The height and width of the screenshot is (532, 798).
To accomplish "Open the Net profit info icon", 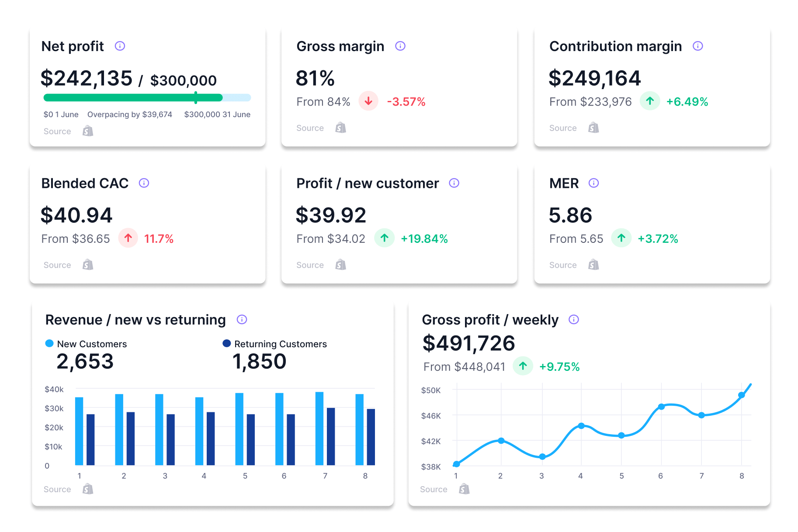I will (120, 46).
